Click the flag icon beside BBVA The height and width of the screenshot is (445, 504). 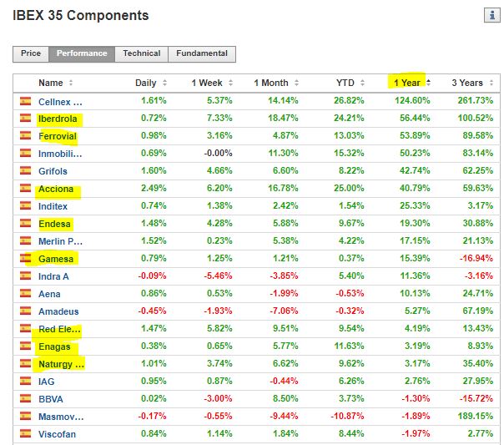25,399
